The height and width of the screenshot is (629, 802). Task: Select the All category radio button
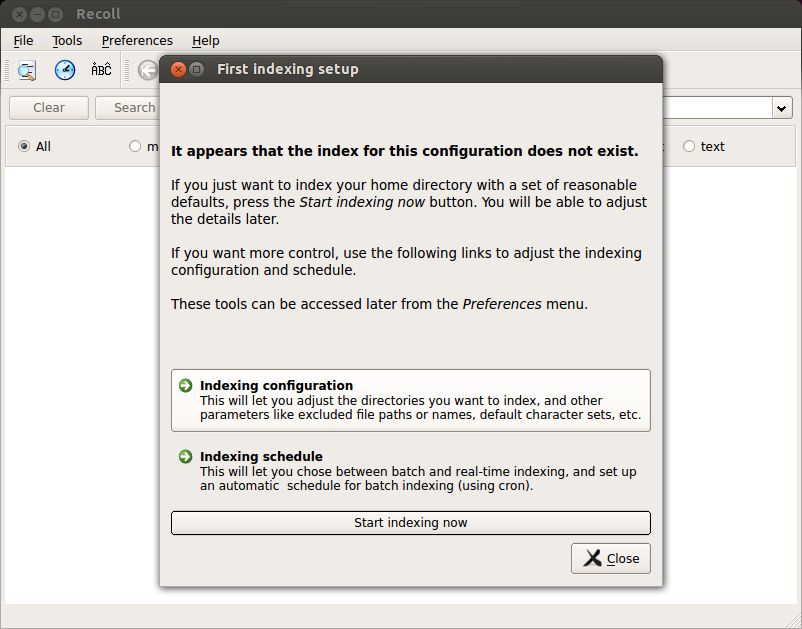(x=24, y=146)
